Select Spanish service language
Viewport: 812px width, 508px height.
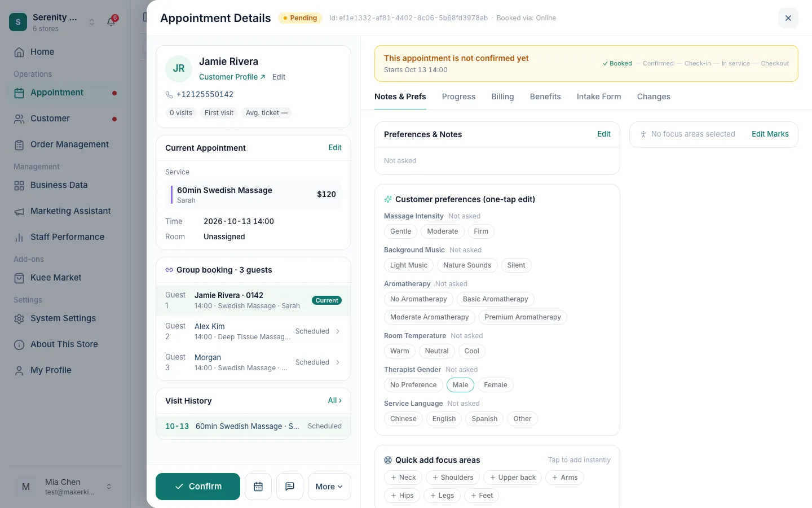484,419
